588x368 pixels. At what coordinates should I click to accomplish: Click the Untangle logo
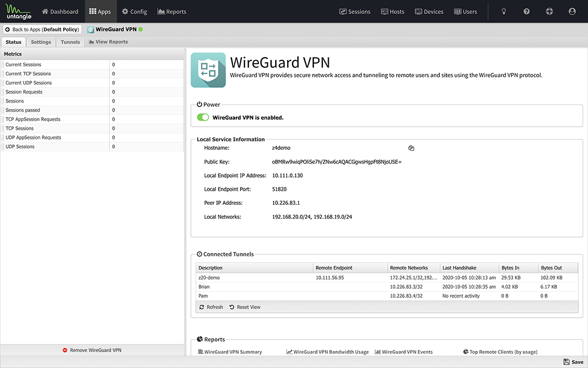point(18,11)
